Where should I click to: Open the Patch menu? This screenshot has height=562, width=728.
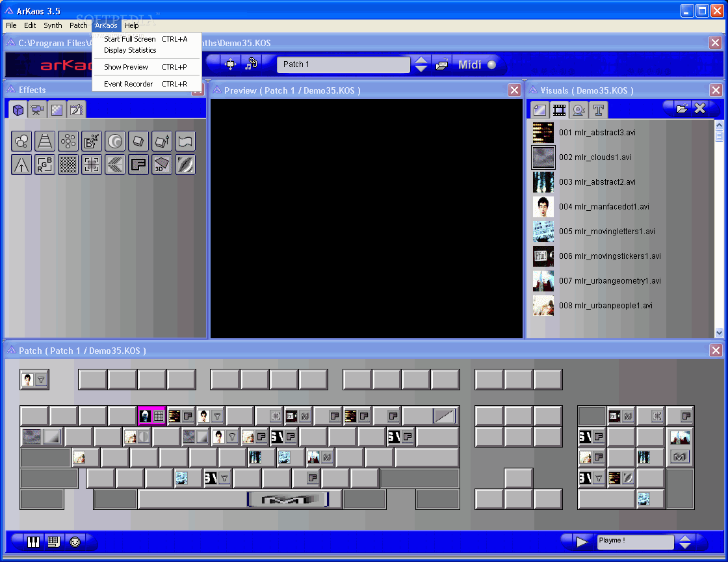78,25
